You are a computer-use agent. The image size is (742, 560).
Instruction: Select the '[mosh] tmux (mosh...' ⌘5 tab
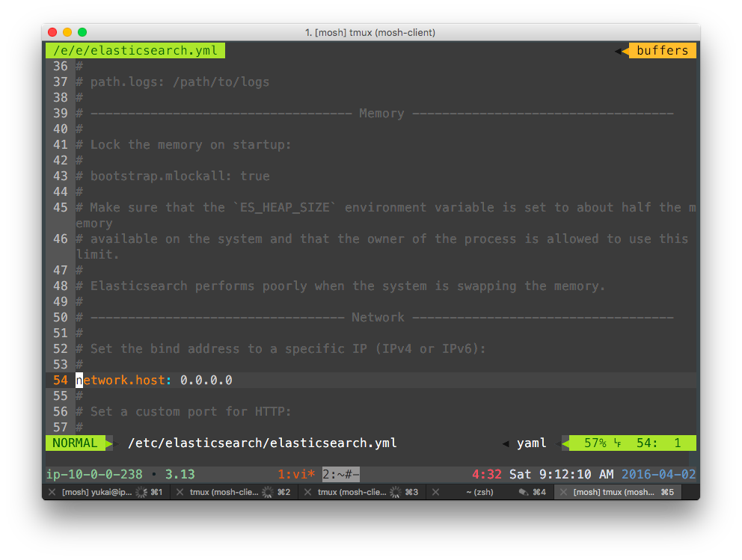tap(617, 493)
